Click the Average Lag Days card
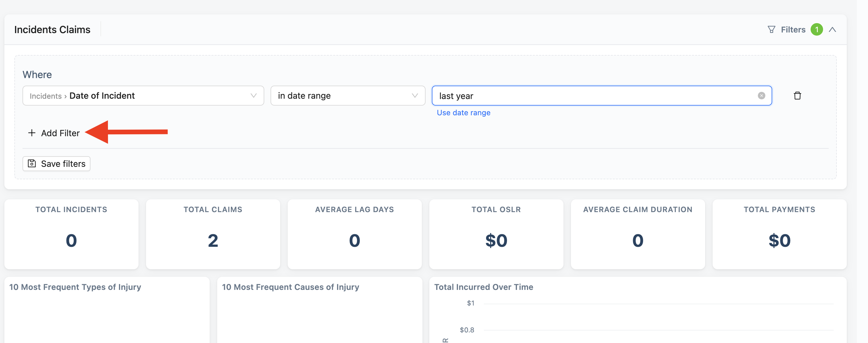This screenshot has height=343, width=868. coord(354,234)
